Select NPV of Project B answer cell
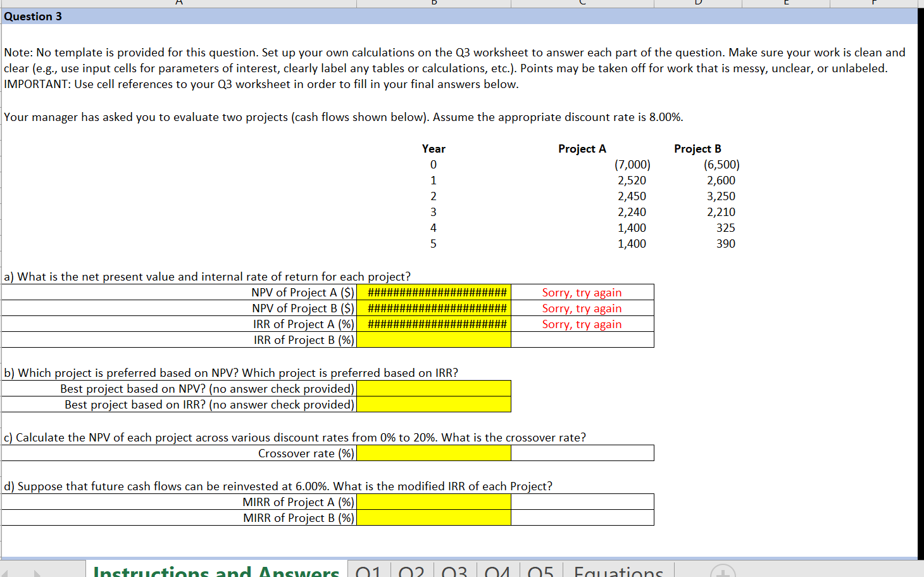 pyautogui.click(x=434, y=308)
